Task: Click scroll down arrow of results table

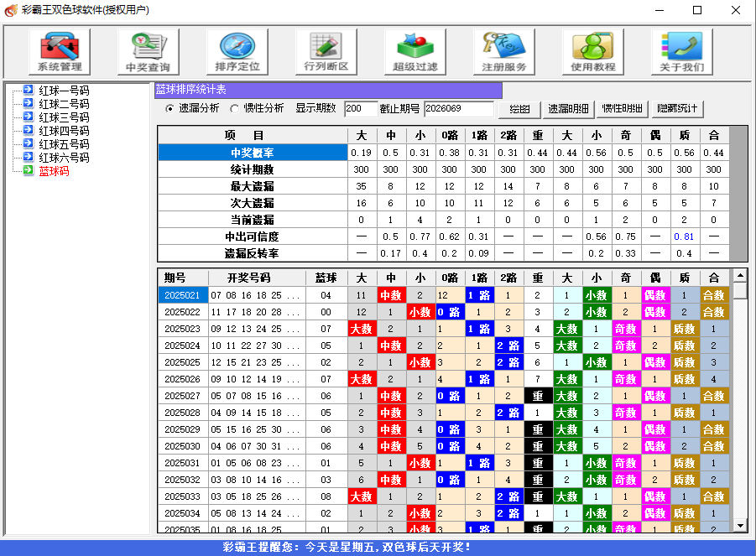Action: (x=740, y=525)
